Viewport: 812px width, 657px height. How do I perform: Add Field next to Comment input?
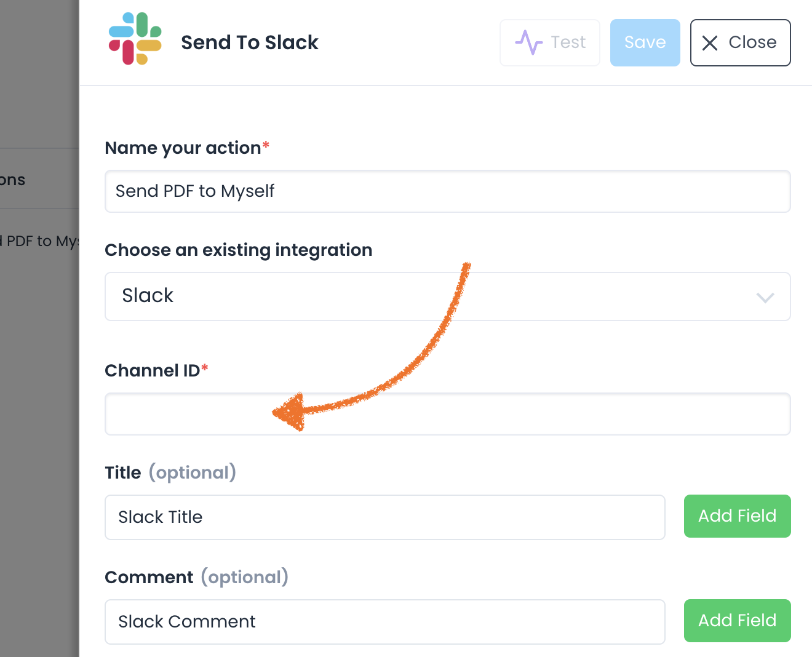pyautogui.click(x=737, y=621)
